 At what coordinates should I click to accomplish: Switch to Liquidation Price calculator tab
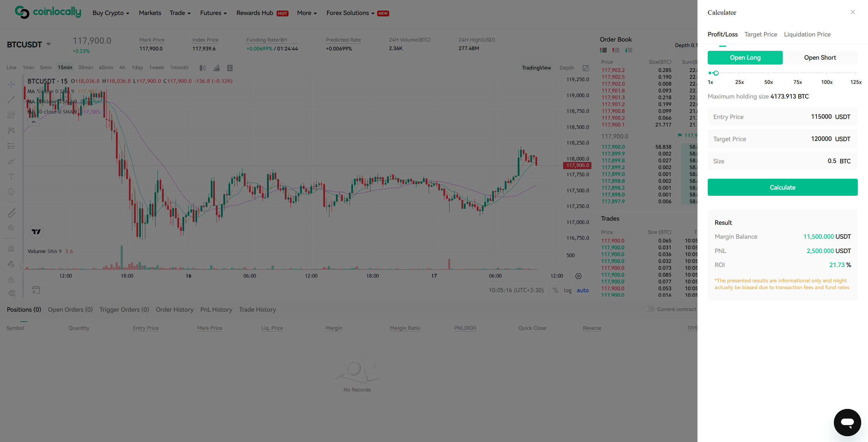tap(807, 34)
